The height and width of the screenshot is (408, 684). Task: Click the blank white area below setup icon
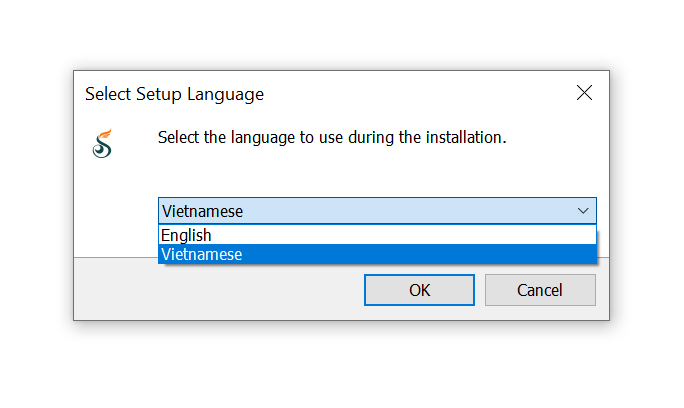click(x=110, y=215)
